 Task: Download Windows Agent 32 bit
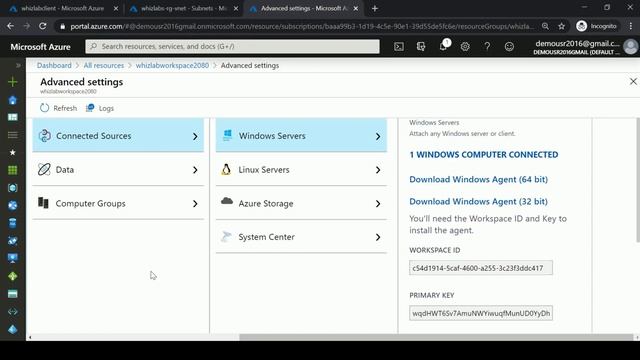tap(478, 201)
